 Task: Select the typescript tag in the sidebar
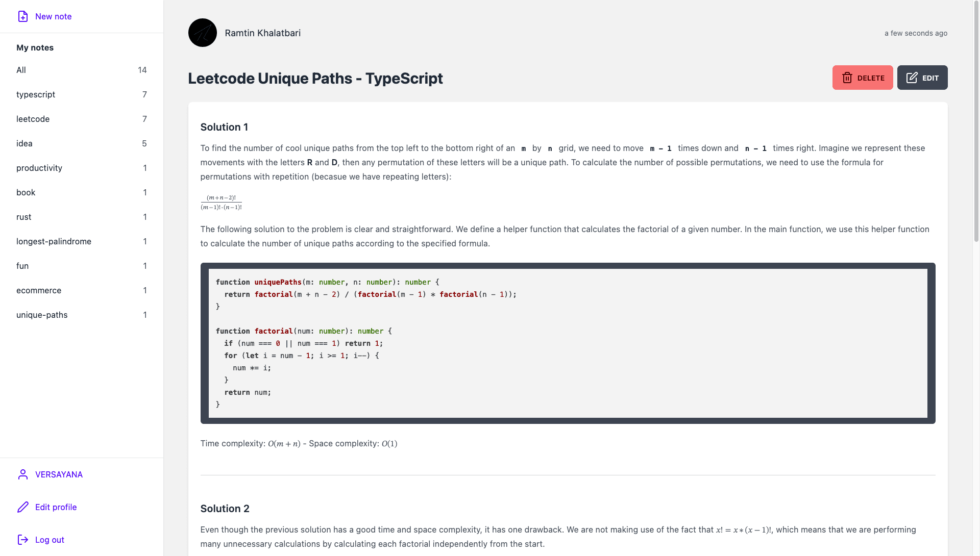[x=36, y=94]
